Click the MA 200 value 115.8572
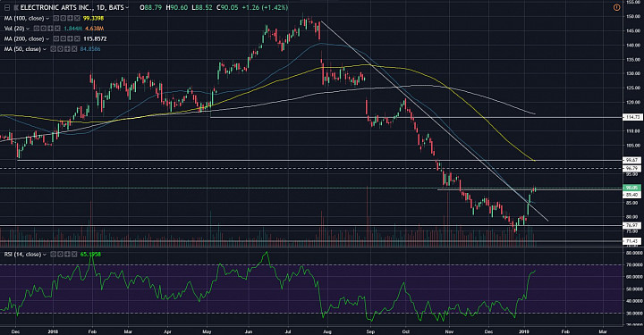Viewport: 644px width, 335px height. (x=95, y=38)
